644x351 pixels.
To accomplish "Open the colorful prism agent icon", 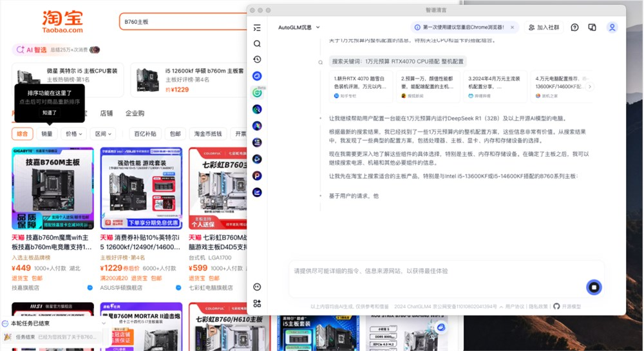I will [x=257, y=126].
